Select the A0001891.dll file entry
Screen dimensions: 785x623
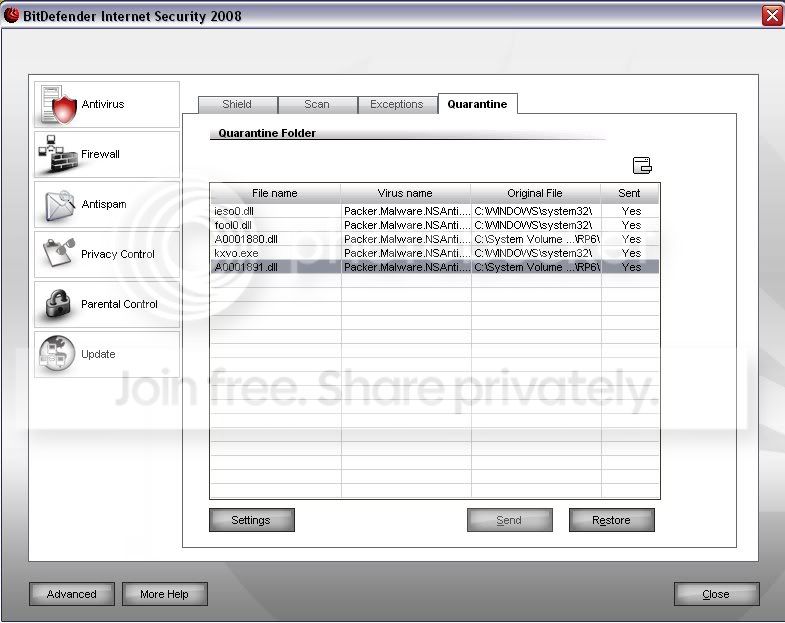tap(246, 267)
